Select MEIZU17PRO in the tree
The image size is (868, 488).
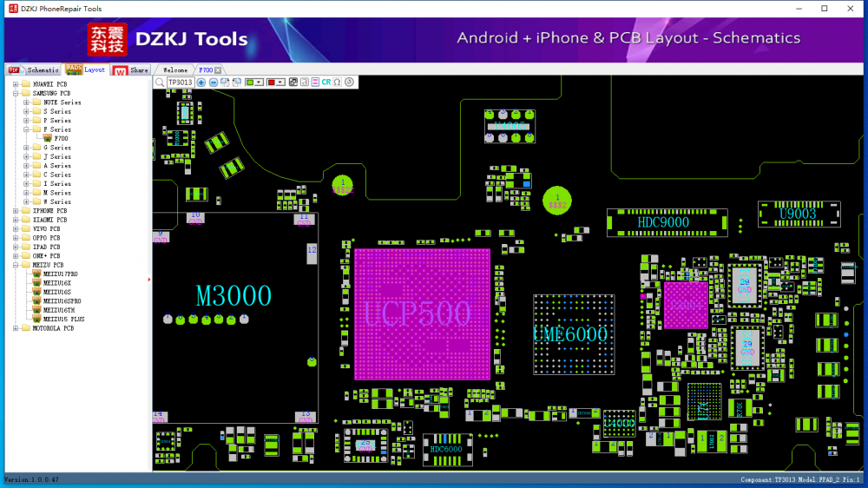pyautogui.click(x=61, y=274)
